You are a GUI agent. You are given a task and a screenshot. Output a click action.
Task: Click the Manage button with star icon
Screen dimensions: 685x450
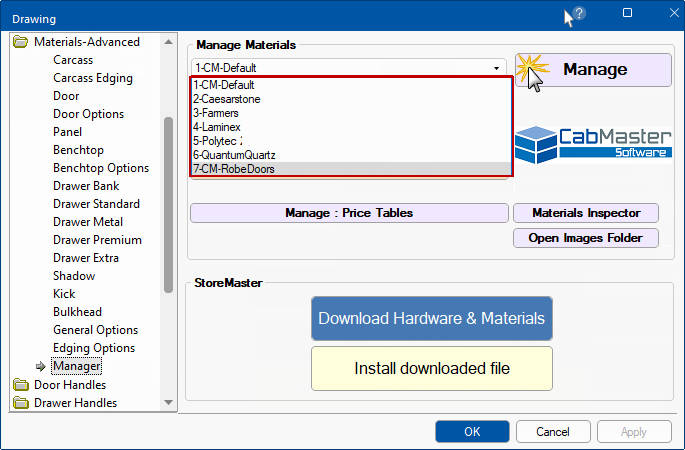[x=594, y=70]
